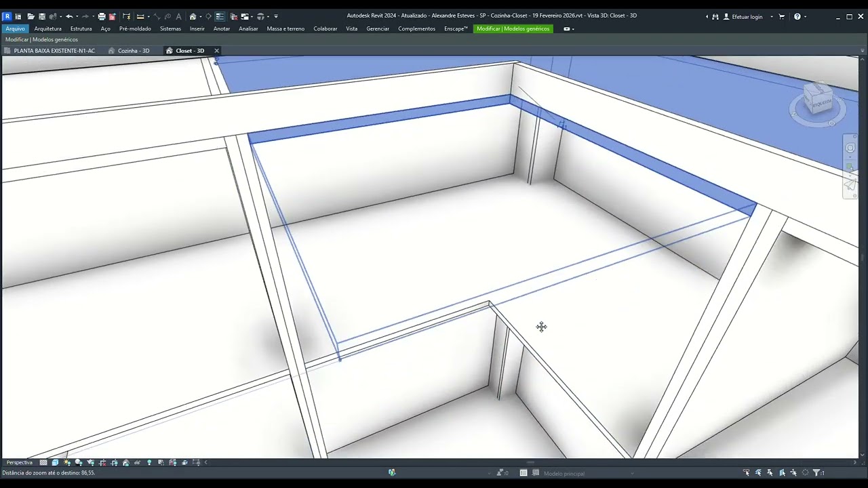Toggle the Show Crop Region icon
Viewport: 868px width, 488px height.
114,462
